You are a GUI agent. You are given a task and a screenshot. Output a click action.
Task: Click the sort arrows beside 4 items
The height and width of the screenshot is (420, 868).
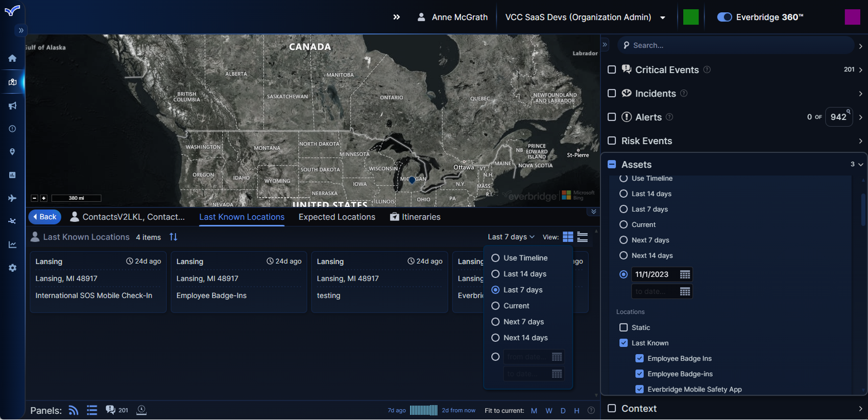tap(174, 237)
